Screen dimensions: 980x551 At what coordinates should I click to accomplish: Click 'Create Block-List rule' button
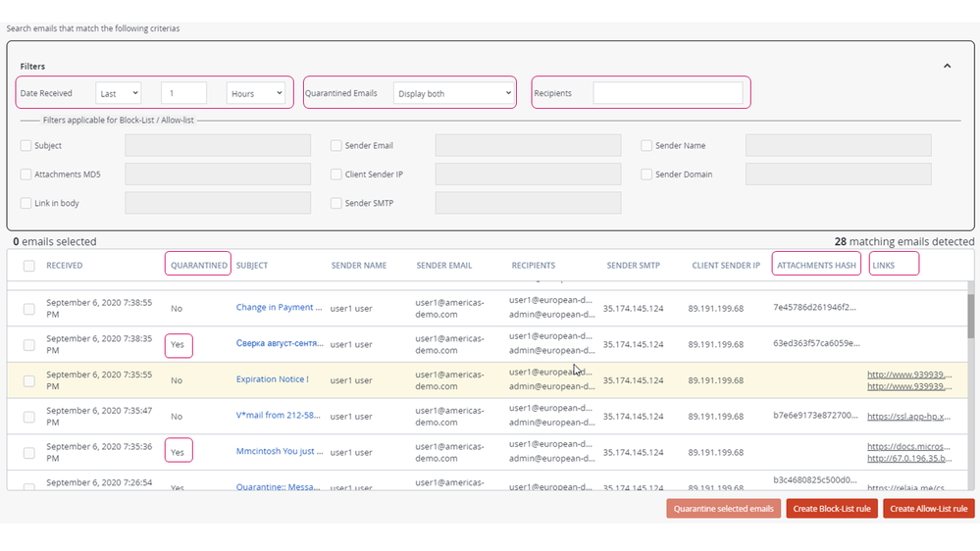[x=832, y=509]
